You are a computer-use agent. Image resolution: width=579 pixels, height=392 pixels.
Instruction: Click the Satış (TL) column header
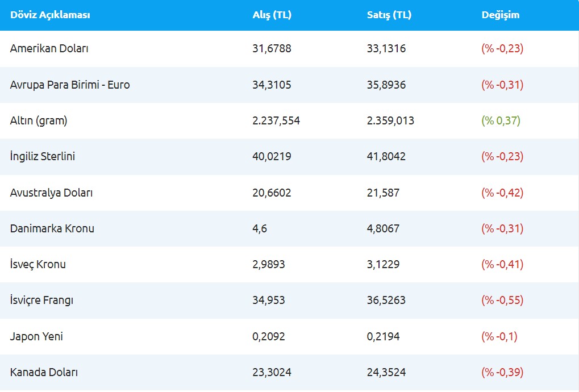pos(389,15)
